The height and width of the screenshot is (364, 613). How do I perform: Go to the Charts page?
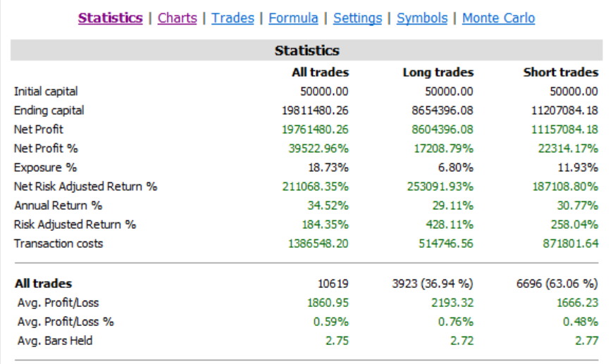click(x=177, y=18)
